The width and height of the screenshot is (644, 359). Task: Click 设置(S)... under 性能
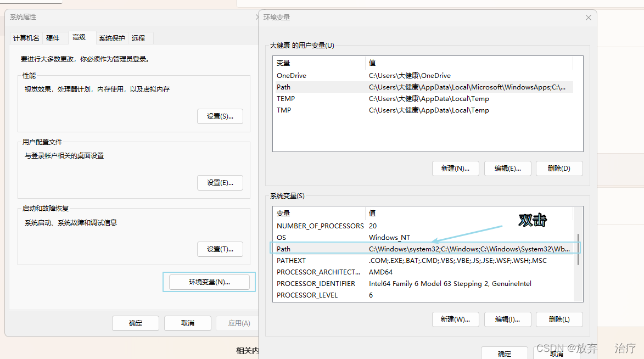tap(220, 116)
